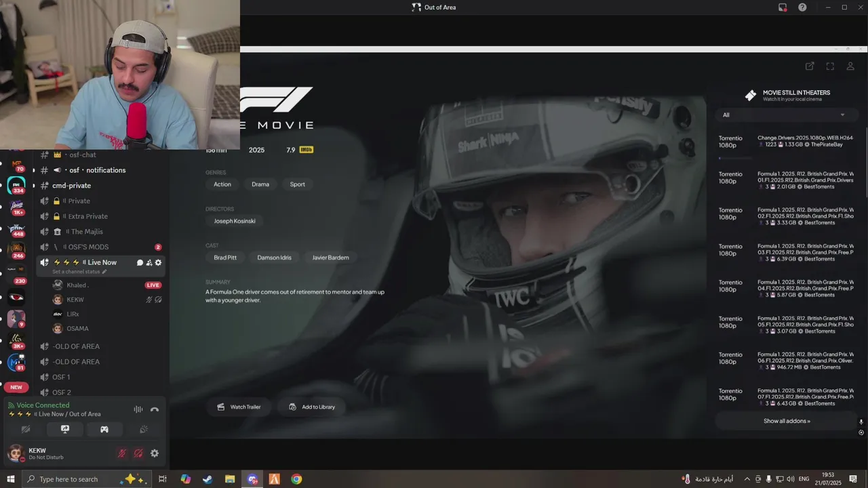The width and height of the screenshot is (868, 488).
Task: Select the Sport genre chip
Action: point(298,184)
